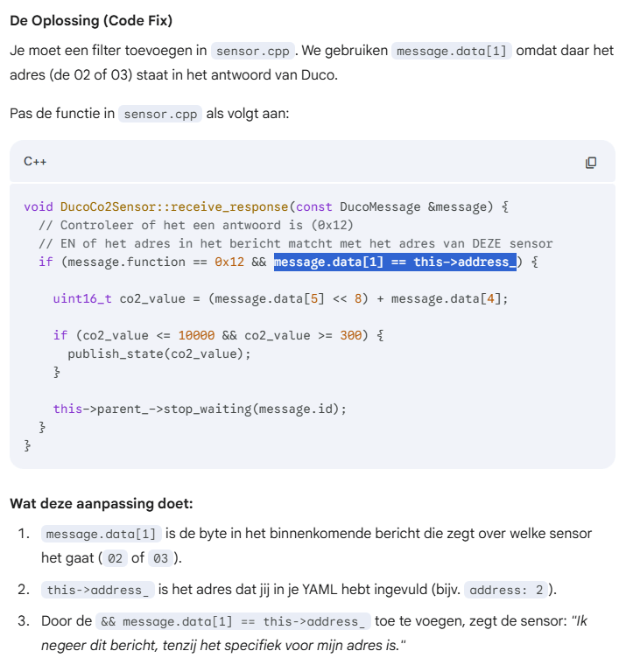Click the uint16_t co2_value declaration line

pyautogui.click(x=279, y=298)
